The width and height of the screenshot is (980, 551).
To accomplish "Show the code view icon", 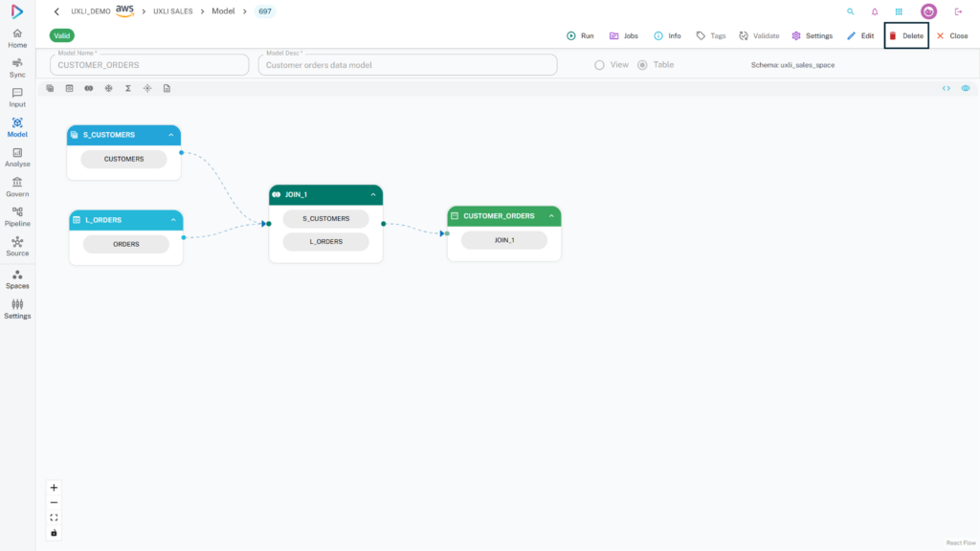I will 947,88.
